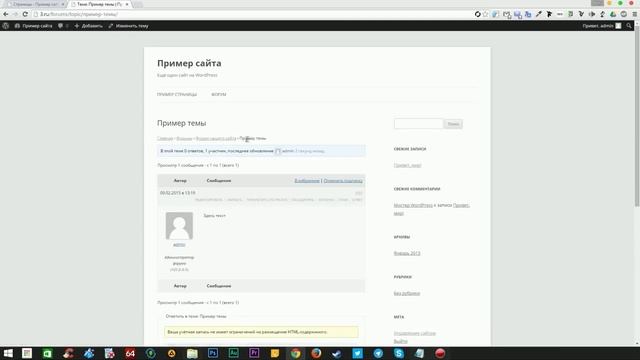Click the 'Мистер WordPress' commenter link

(413, 205)
